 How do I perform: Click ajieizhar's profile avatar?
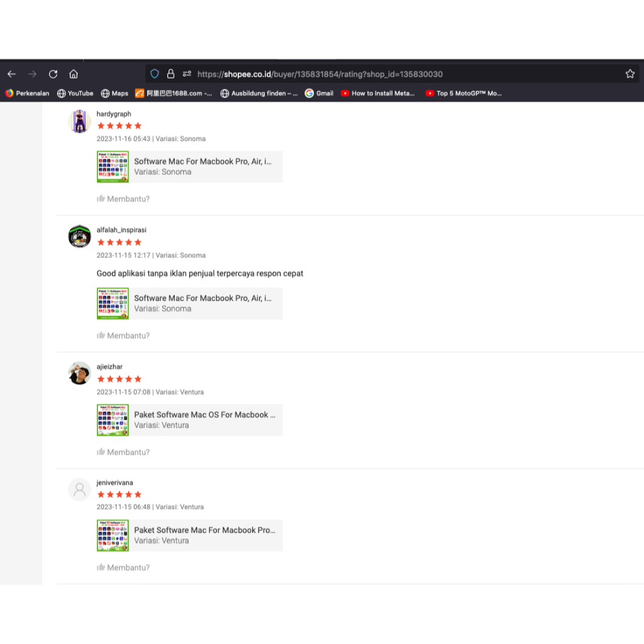coord(79,373)
